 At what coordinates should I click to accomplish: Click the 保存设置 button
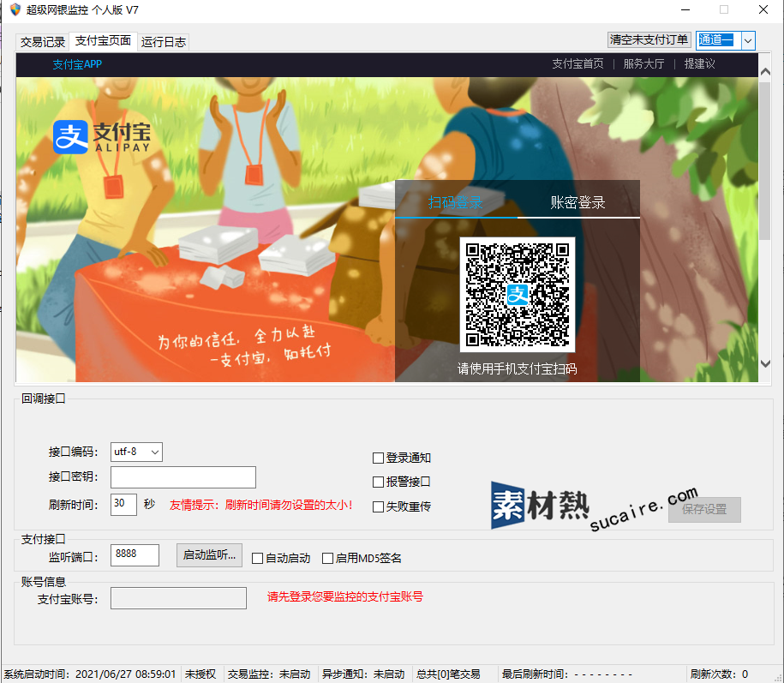pos(704,510)
